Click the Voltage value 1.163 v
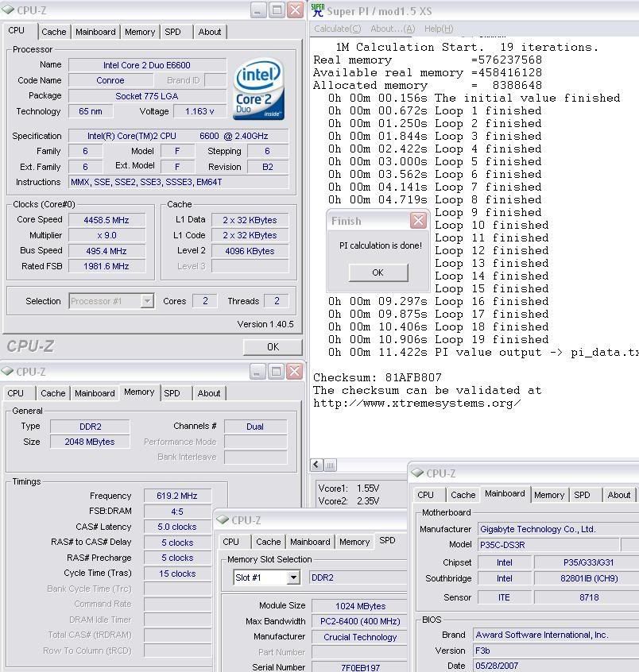The height and width of the screenshot is (672, 639). coord(199,111)
